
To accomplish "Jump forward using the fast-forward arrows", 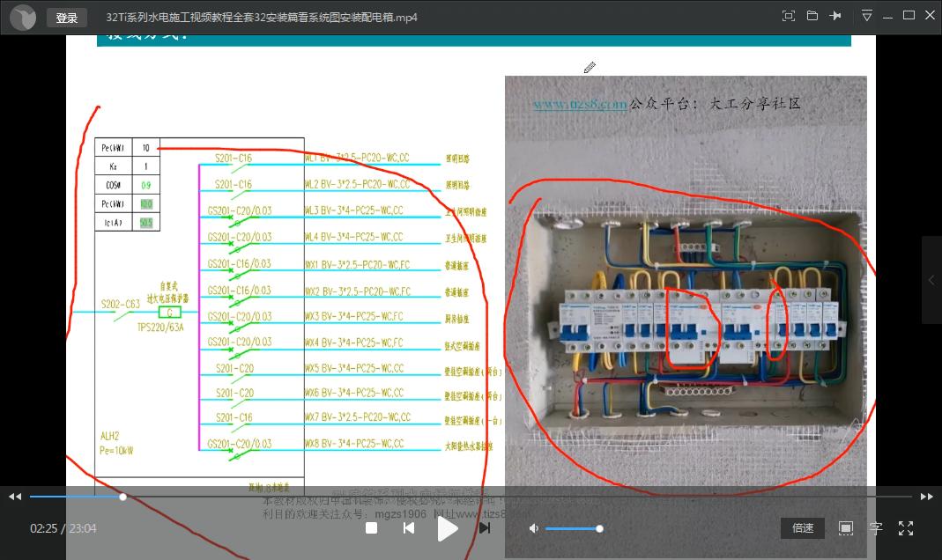I will [927, 497].
